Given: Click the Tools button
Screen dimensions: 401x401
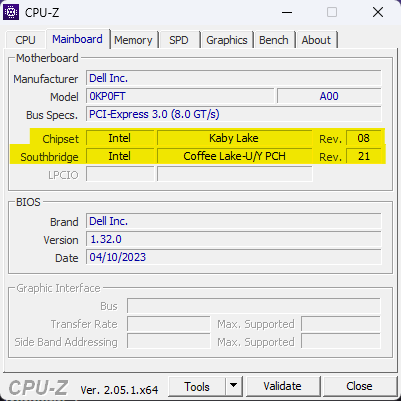Looking at the screenshot, I should (197, 387).
